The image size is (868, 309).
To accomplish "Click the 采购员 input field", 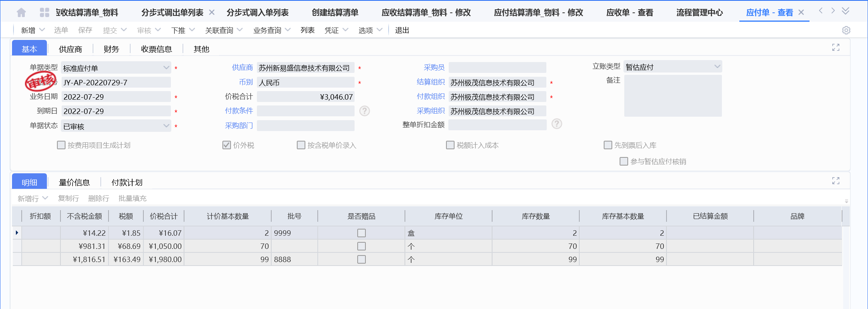I will click(498, 67).
